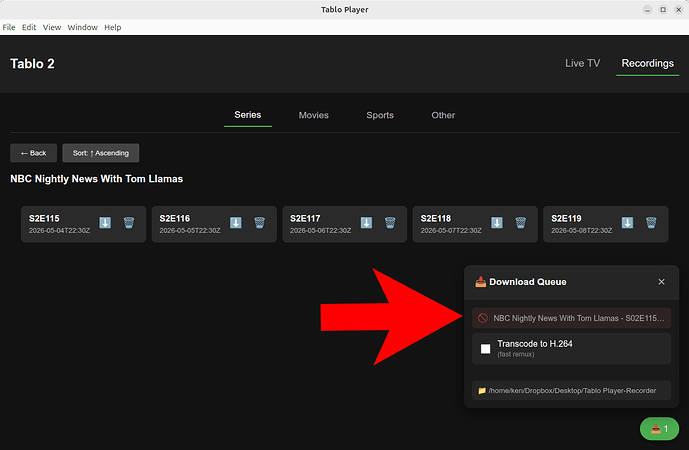Open the Edit menu
Screen dimensions: 689x450
(29, 27)
